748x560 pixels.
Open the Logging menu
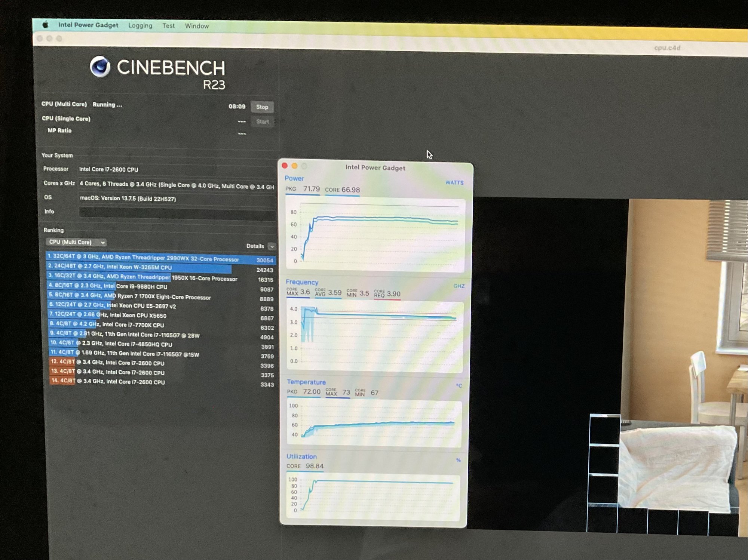click(x=140, y=25)
